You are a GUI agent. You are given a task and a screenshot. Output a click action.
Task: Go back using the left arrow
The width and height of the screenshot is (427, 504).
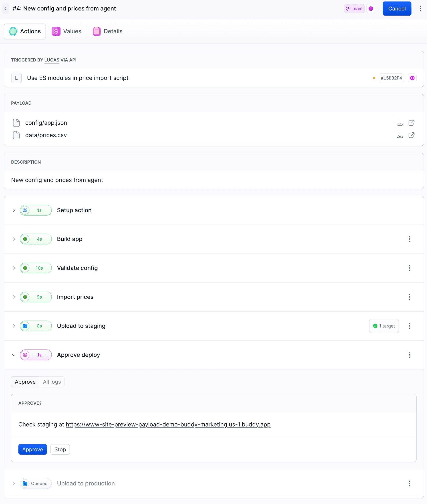point(6,8)
